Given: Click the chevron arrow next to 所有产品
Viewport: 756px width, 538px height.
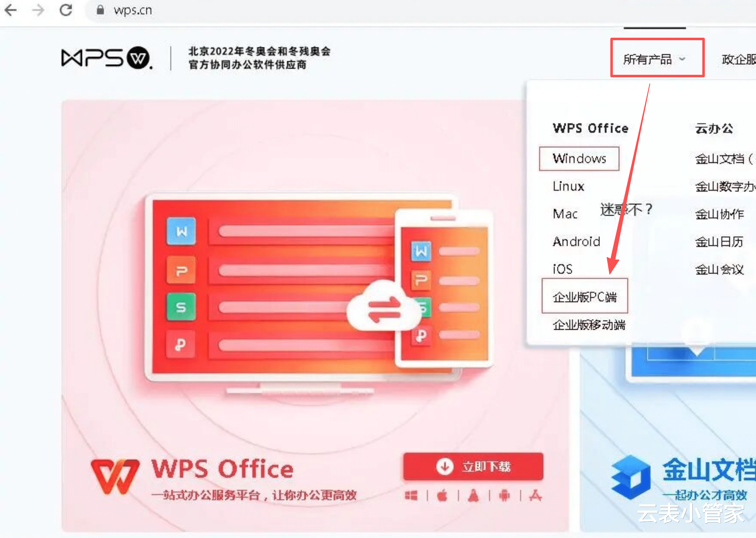Looking at the screenshot, I should click(x=682, y=59).
